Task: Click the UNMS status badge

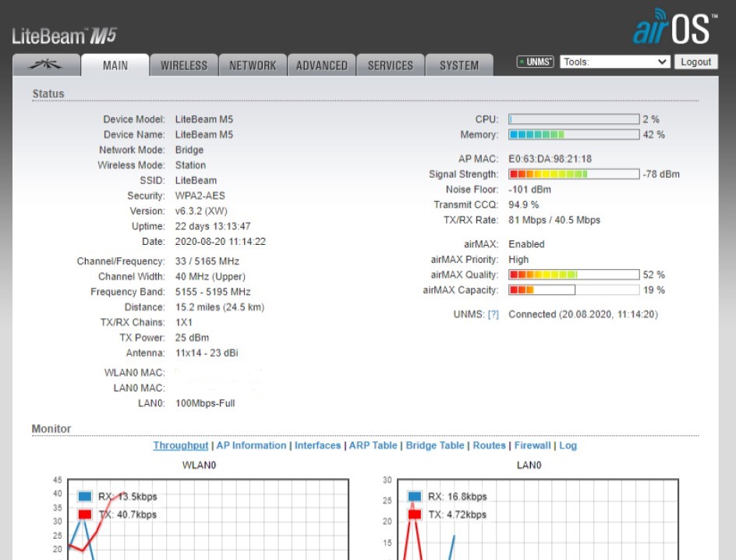Action: point(535,62)
